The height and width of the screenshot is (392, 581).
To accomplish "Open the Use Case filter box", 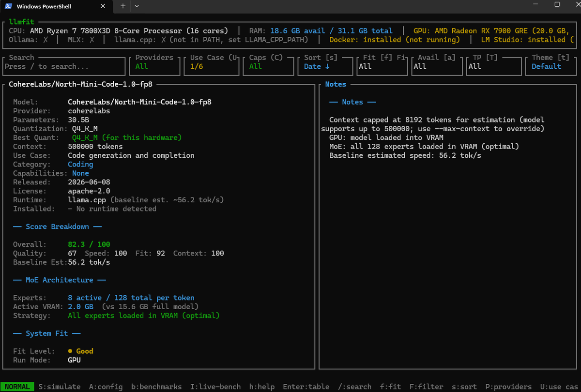I will point(212,66).
